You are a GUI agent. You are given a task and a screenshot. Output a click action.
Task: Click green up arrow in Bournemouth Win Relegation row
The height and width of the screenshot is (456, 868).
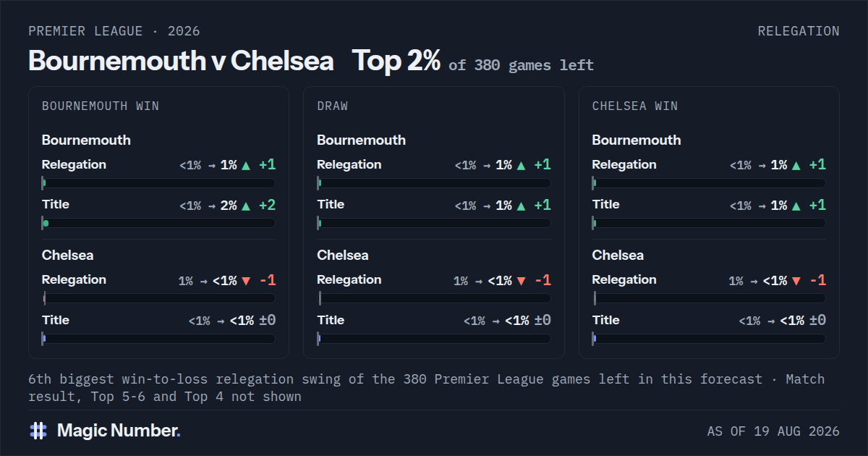pyautogui.click(x=246, y=165)
